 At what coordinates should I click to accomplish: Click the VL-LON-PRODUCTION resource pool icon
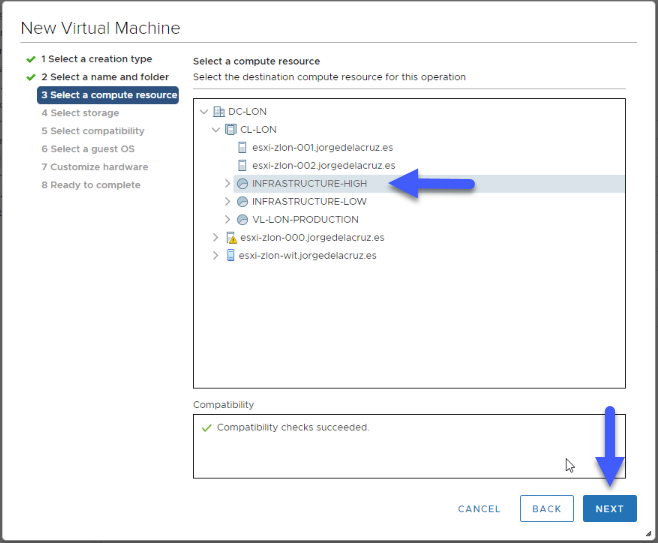pyautogui.click(x=243, y=219)
